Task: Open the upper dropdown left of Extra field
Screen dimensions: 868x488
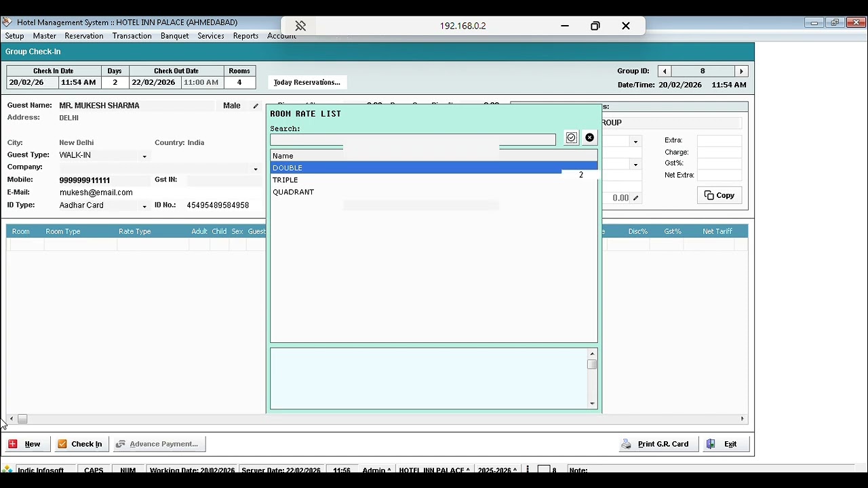Action: click(635, 142)
